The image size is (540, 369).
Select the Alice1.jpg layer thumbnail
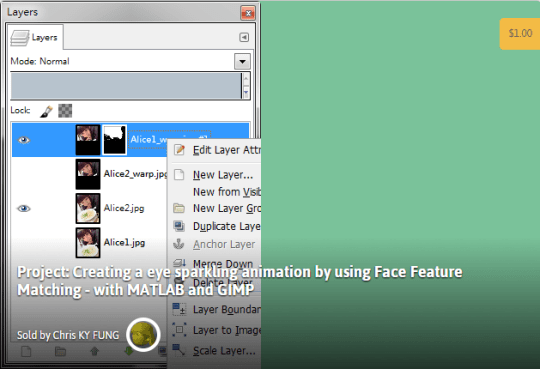point(88,243)
